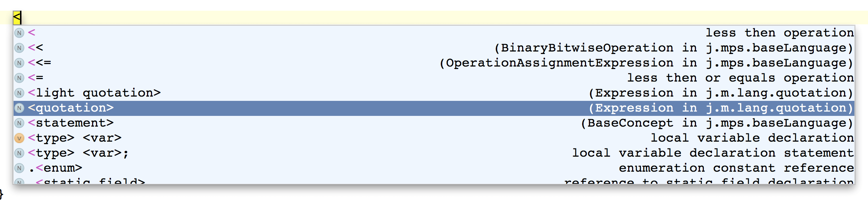Select the "<light quotation>" completion entry
Image resolution: width=868 pixels, height=201 pixels.
coord(95,93)
